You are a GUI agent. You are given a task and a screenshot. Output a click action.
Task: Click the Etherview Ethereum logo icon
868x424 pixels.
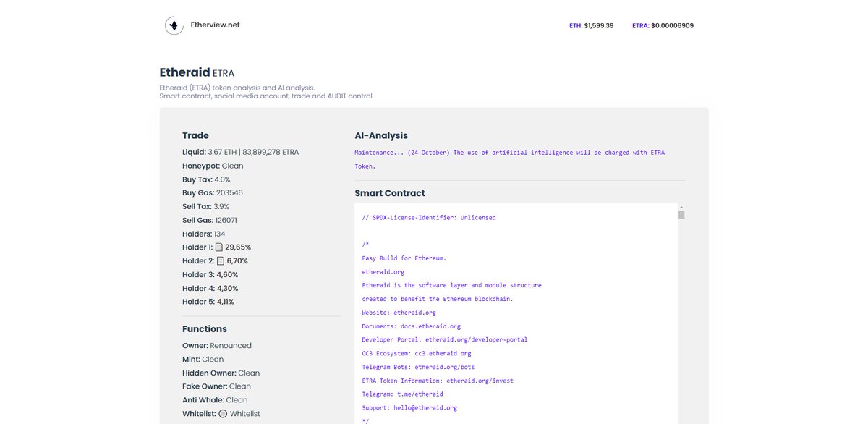click(x=174, y=25)
